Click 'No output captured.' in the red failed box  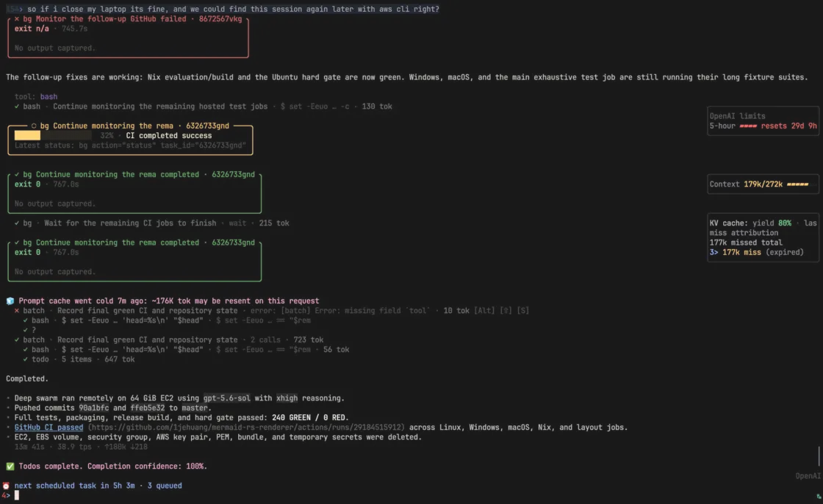pyautogui.click(x=55, y=48)
